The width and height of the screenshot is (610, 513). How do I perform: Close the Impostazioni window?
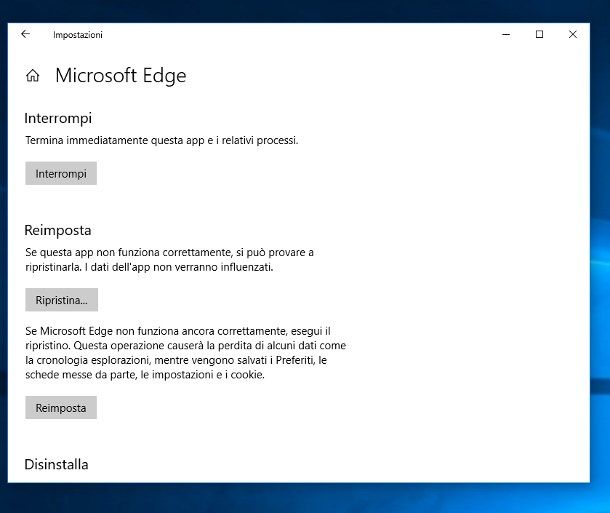click(573, 34)
